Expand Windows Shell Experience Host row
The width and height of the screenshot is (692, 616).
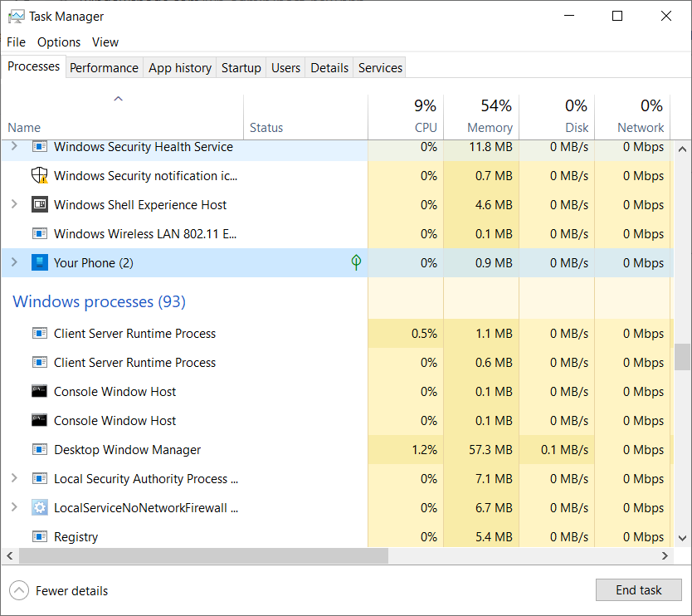[14, 204]
